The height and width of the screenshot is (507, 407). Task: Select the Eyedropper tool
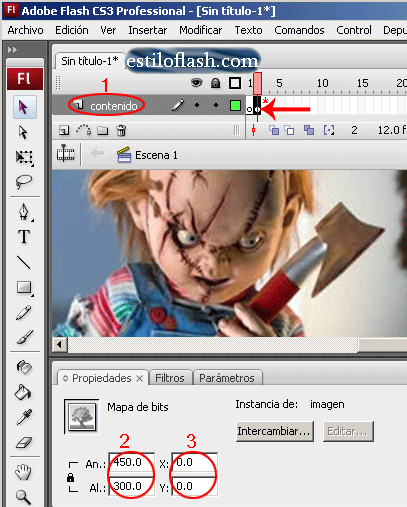24,417
